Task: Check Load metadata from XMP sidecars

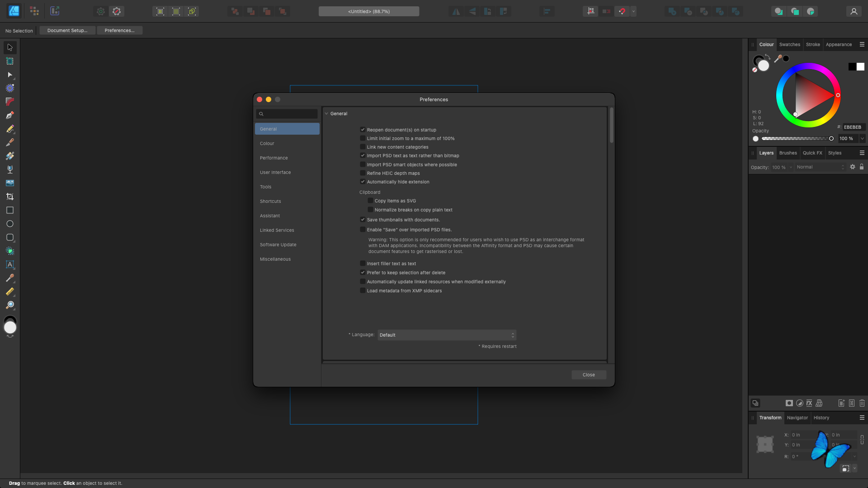Action: point(363,291)
